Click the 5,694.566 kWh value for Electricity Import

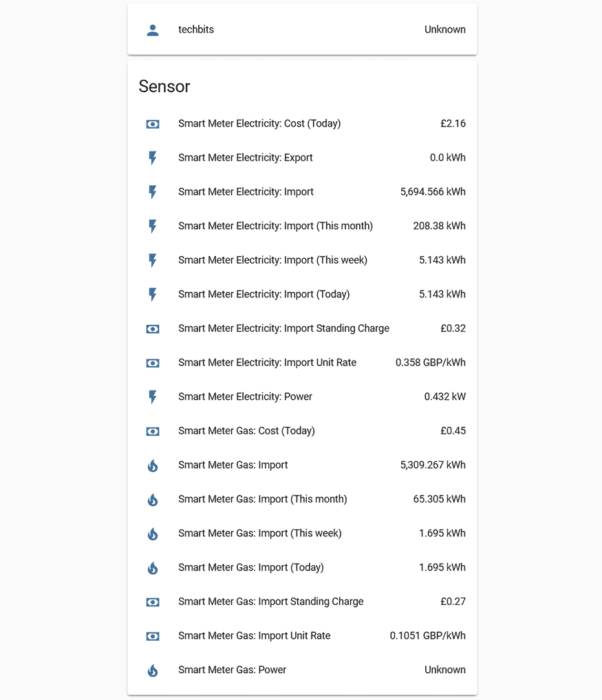point(432,192)
